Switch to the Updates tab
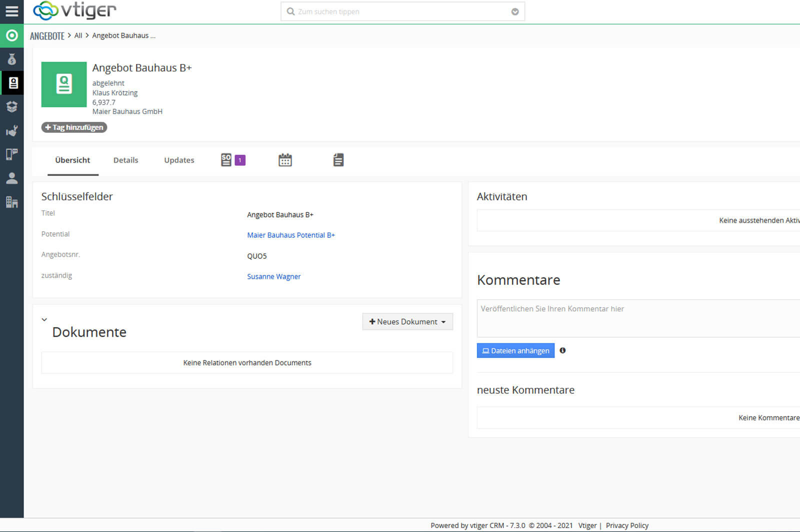This screenshot has height=532, width=800. (x=179, y=160)
